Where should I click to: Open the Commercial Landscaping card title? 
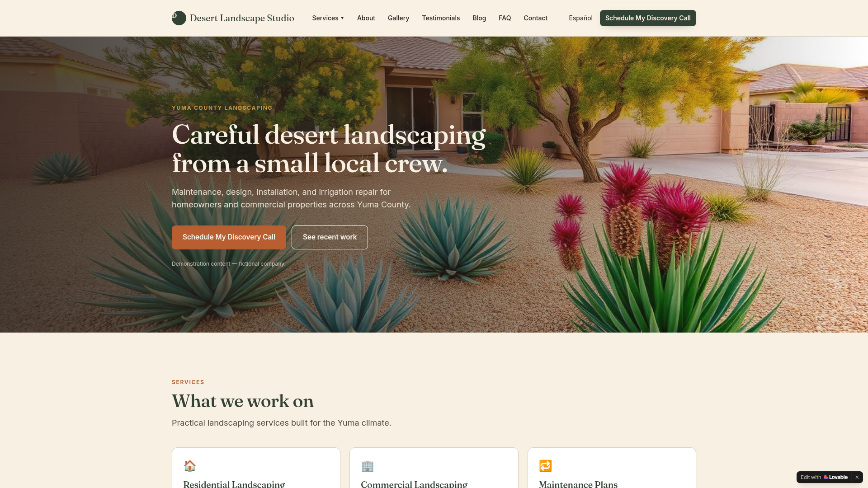coord(414,484)
